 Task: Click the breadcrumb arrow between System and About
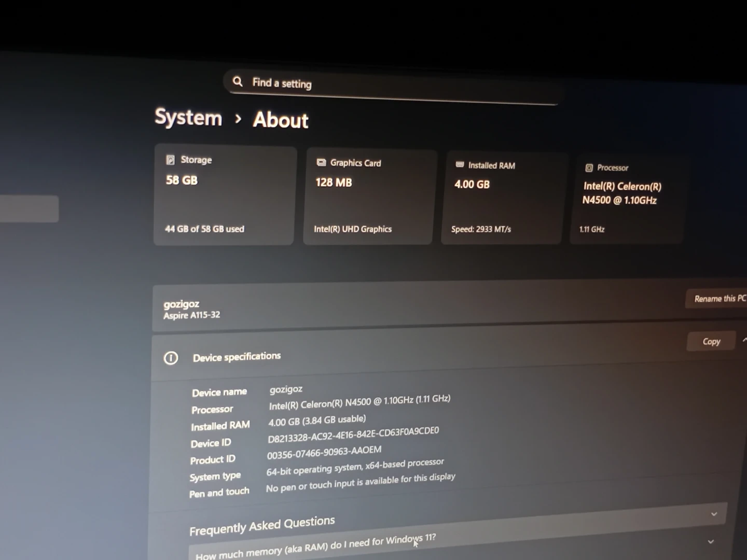click(238, 119)
